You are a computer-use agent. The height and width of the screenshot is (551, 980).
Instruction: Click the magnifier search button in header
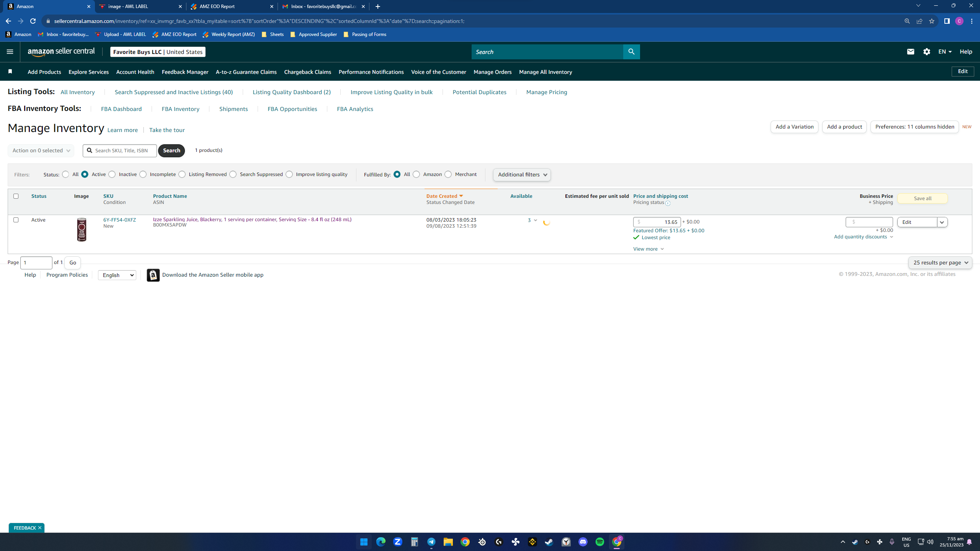(x=631, y=52)
